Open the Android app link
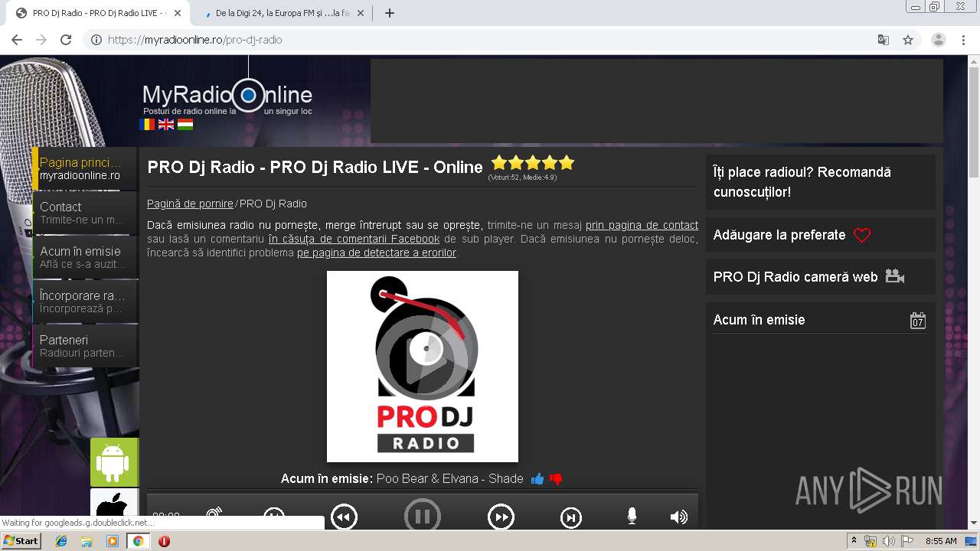 tap(114, 462)
